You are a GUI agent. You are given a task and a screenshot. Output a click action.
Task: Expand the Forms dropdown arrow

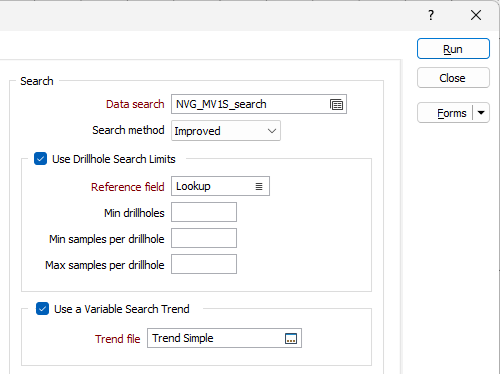pos(481,113)
